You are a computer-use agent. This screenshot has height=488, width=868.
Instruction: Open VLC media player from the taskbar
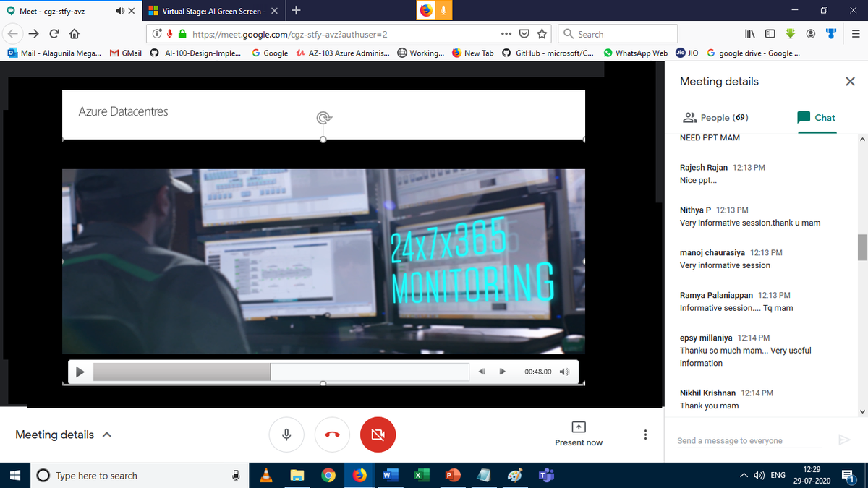(x=266, y=476)
